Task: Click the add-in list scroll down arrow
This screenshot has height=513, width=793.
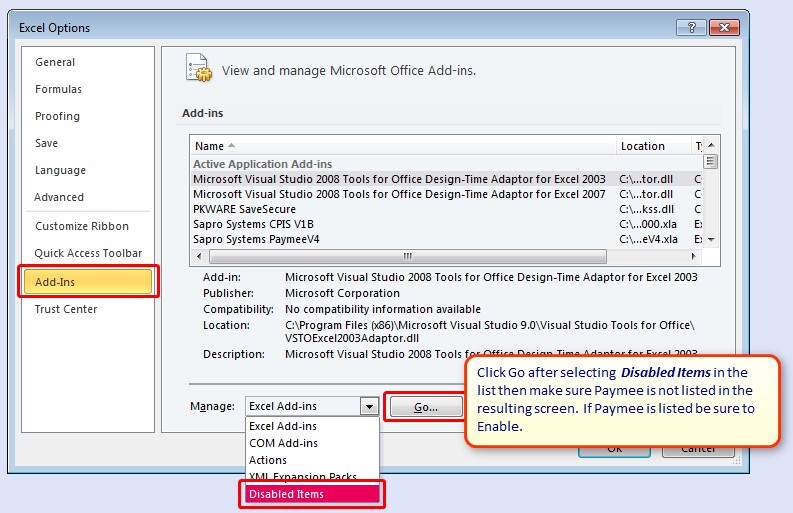Action: coord(711,239)
